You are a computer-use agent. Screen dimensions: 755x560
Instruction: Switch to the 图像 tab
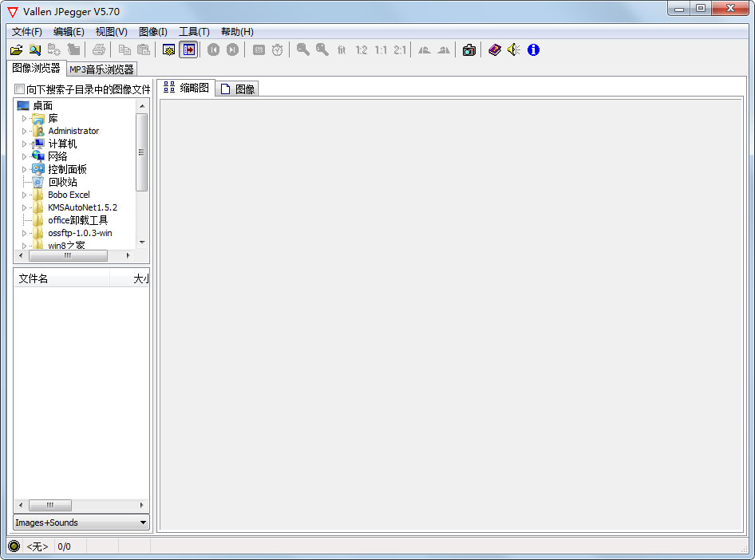pyautogui.click(x=238, y=89)
